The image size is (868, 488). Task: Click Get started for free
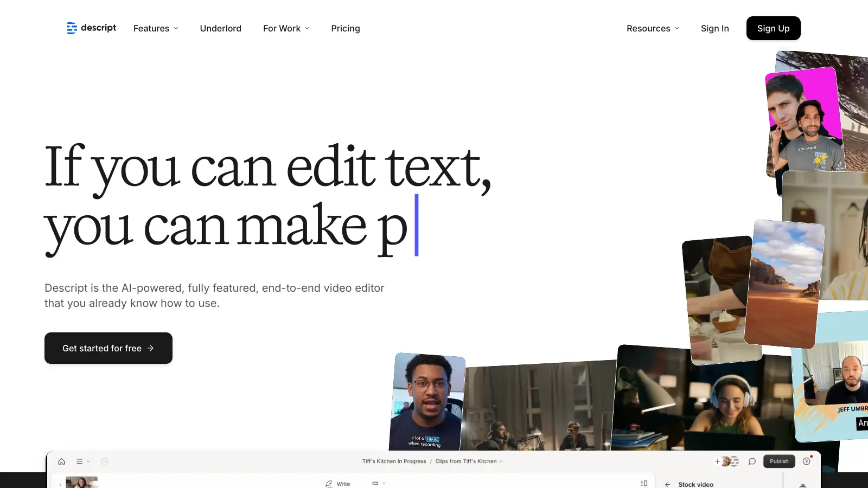tap(108, 348)
